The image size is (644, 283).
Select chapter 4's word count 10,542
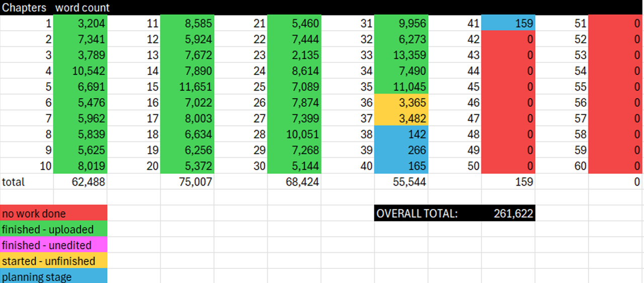tap(80, 70)
